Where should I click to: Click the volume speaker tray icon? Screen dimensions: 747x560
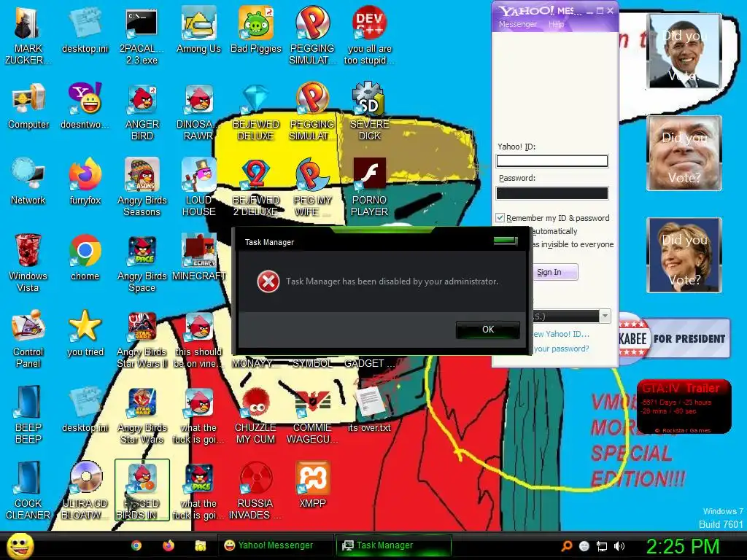tap(619, 546)
